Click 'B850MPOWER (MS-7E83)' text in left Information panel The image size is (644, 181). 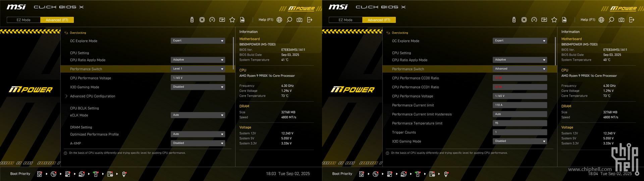point(257,44)
